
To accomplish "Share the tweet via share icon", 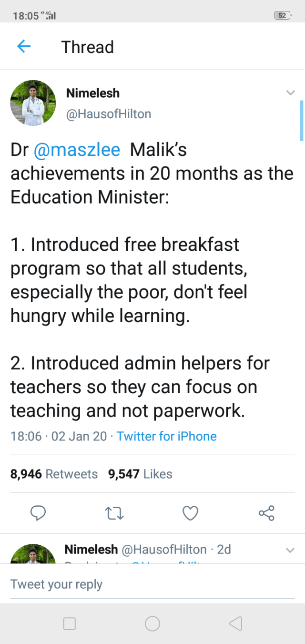I will (x=266, y=513).
